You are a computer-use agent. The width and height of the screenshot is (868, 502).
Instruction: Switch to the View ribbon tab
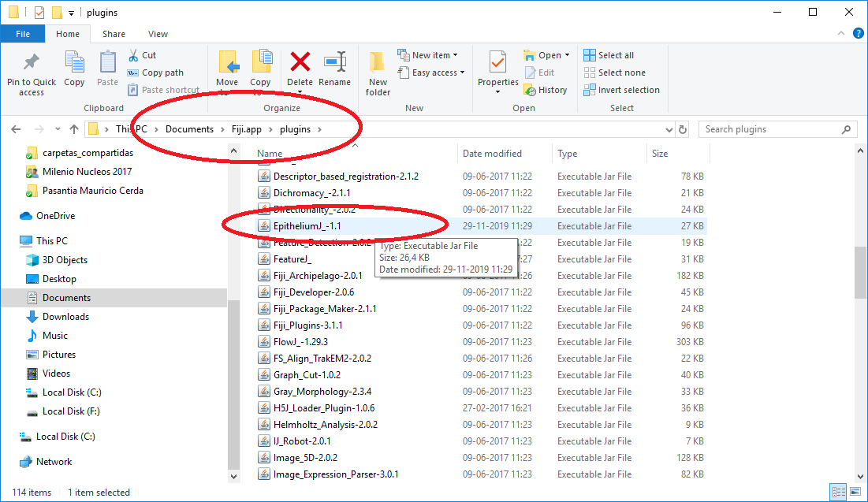158,34
